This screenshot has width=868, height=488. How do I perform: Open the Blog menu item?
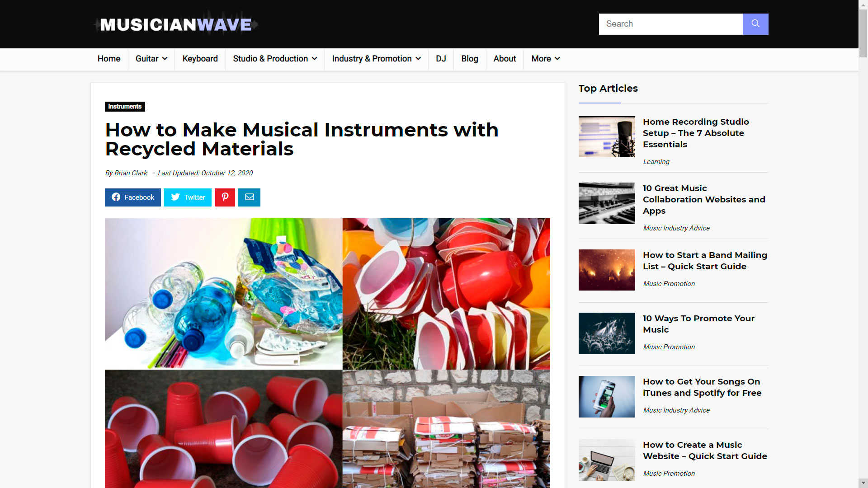469,59
